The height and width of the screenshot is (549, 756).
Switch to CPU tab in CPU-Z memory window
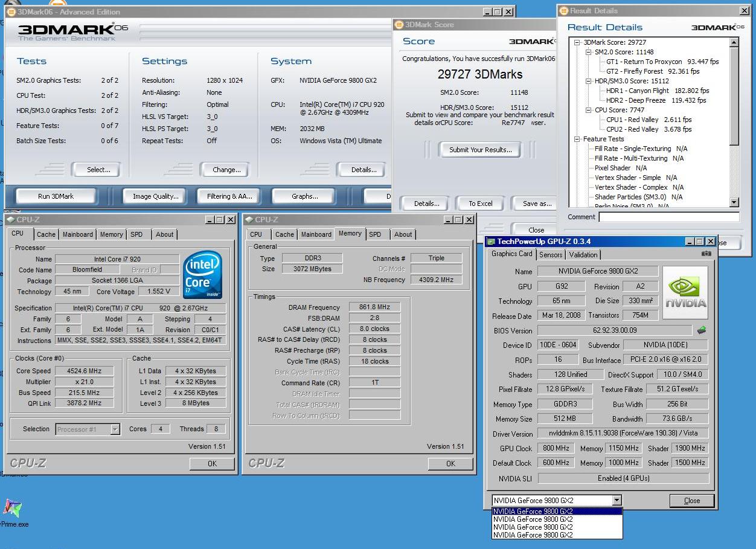click(x=256, y=234)
